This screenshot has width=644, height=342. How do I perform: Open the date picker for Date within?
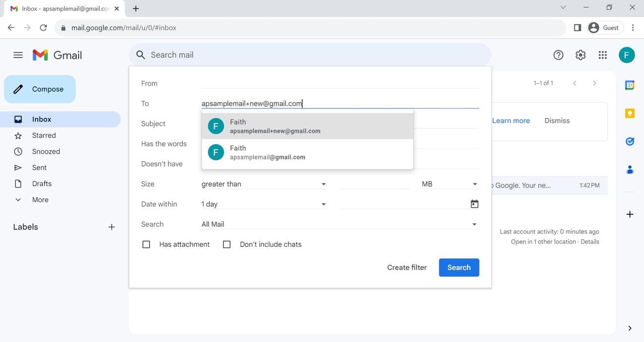click(x=474, y=203)
